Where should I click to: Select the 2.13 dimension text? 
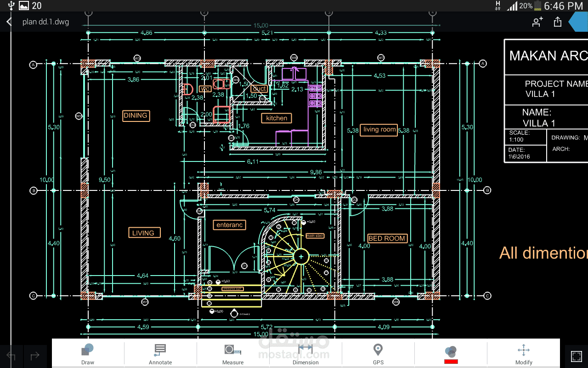point(297,89)
